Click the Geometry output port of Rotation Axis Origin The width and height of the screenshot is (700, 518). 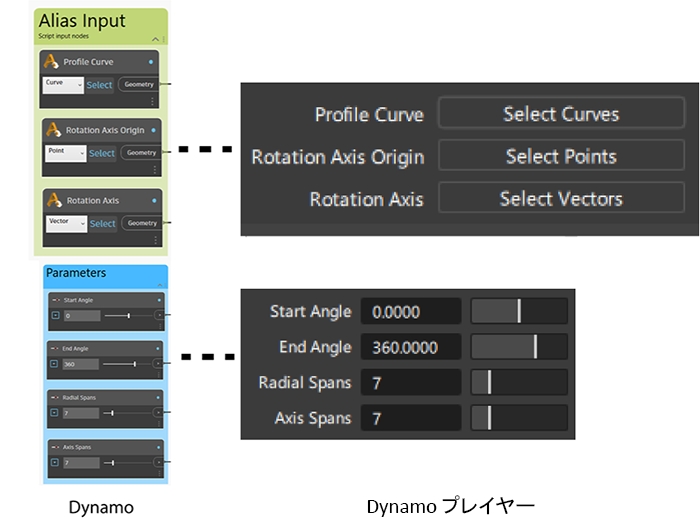pyautogui.click(x=141, y=153)
